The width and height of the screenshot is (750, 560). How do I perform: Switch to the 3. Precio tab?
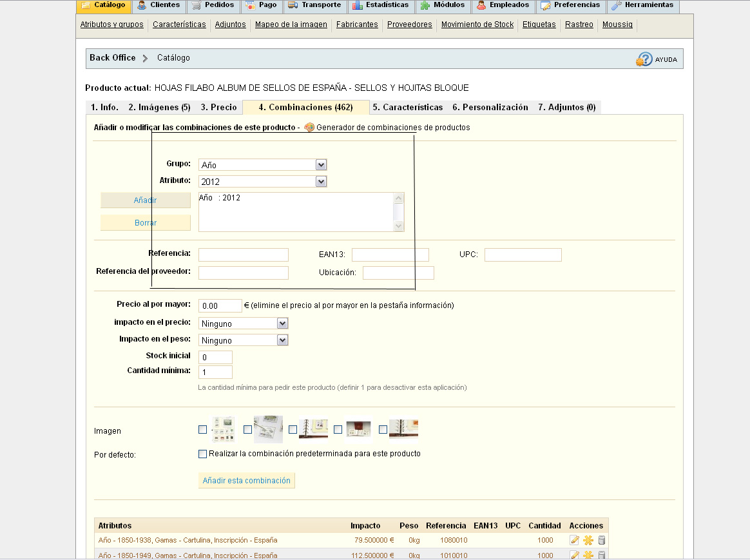point(218,108)
